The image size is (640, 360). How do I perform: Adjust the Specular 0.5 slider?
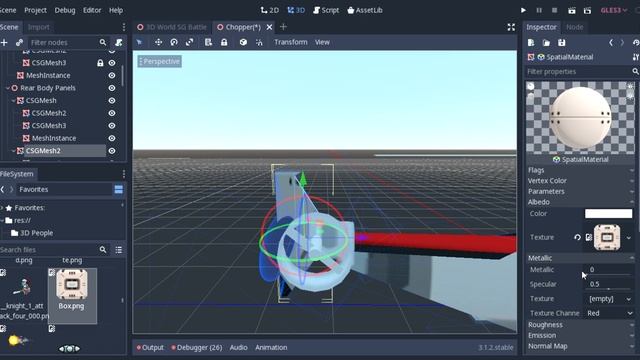point(610,284)
